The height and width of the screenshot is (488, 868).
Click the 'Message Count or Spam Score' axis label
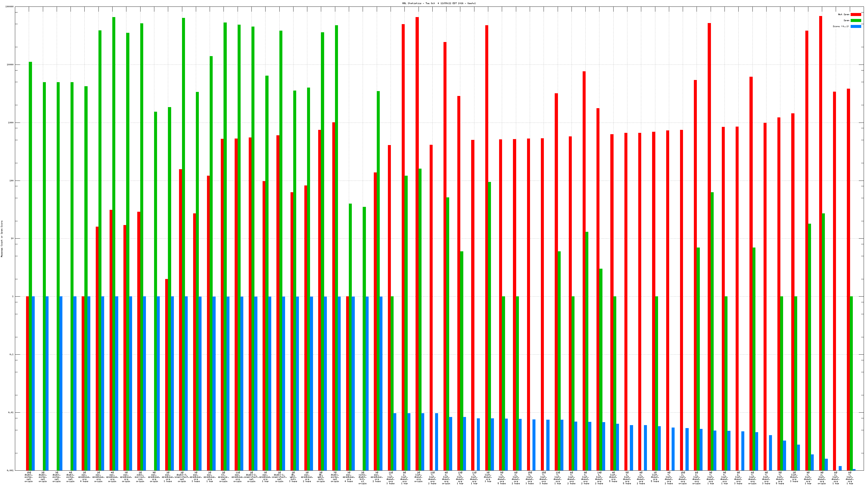(2, 239)
